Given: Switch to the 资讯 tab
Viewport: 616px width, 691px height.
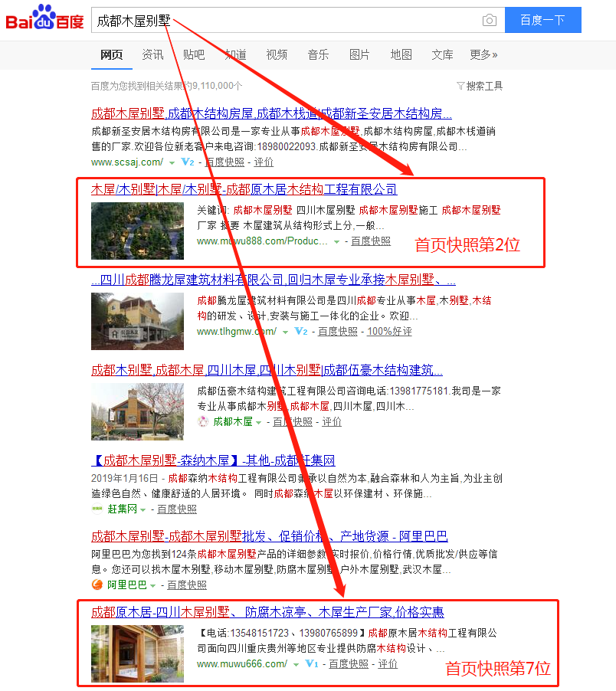Looking at the screenshot, I should 152,54.
